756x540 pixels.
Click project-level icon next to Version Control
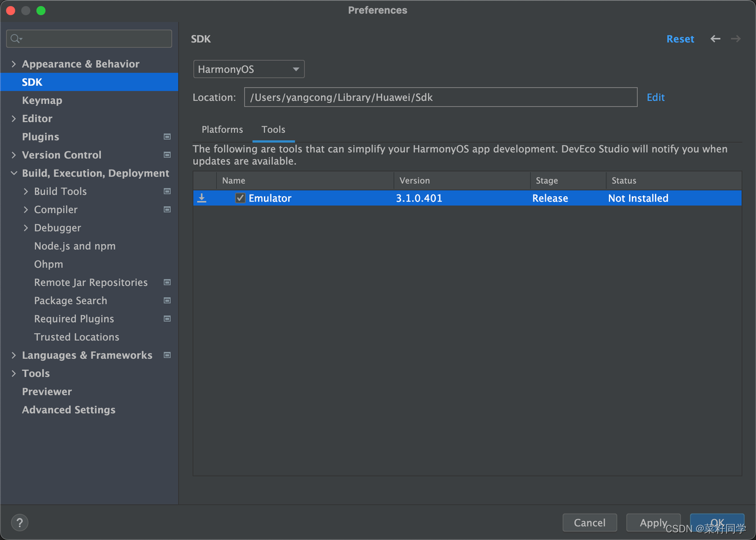click(167, 155)
